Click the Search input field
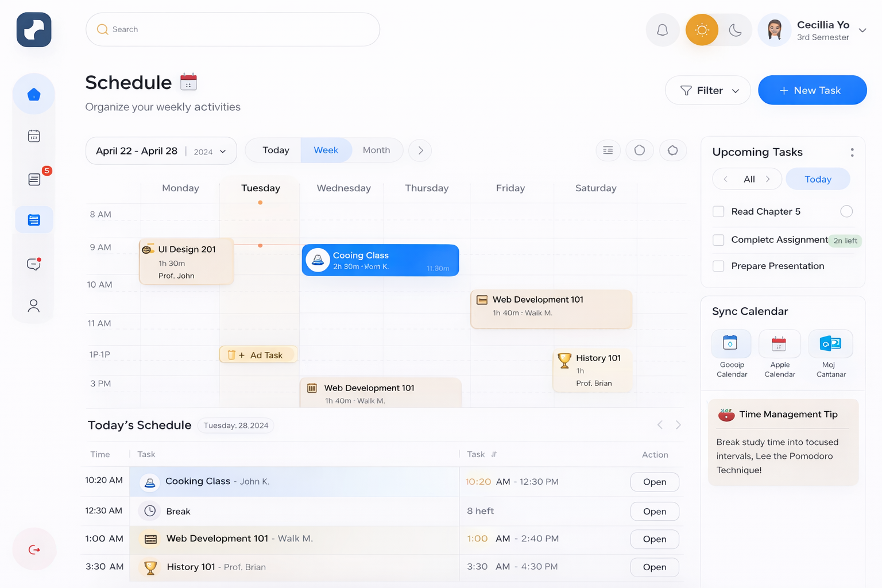 point(233,29)
